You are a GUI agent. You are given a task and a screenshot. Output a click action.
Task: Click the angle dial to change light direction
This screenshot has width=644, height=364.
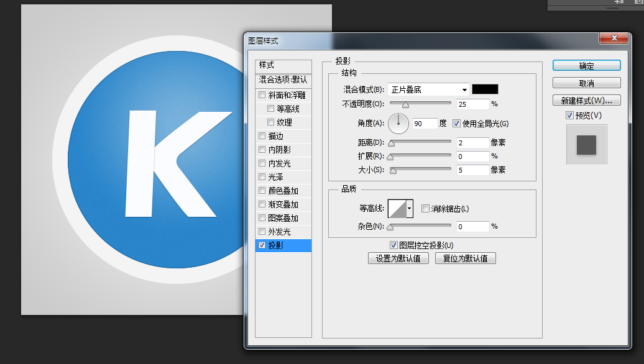[398, 124]
